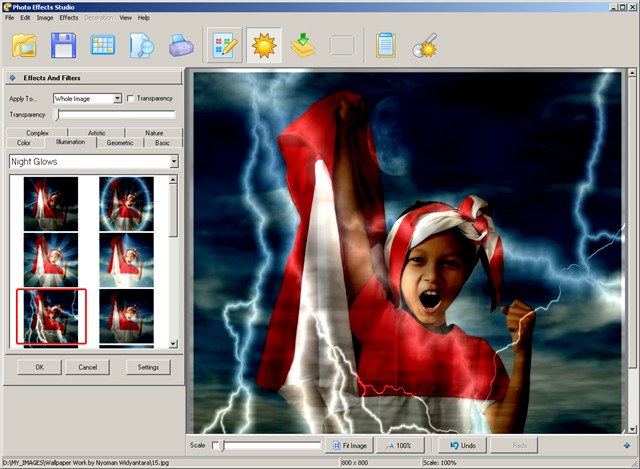Image resolution: width=640 pixels, height=469 pixels.
Task: Click effects list scroll down arrow
Action: point(173,344)
